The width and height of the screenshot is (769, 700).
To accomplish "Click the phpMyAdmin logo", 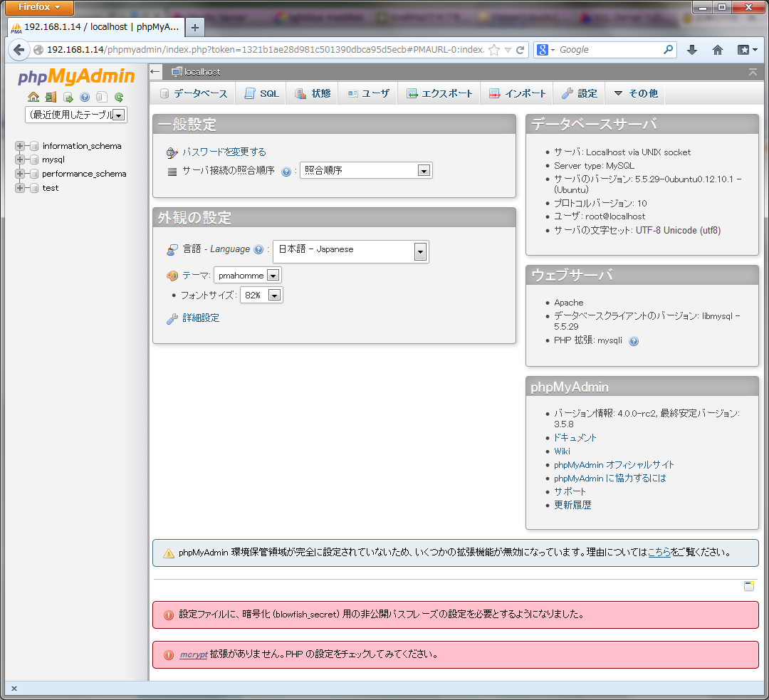I will [76, 76].
